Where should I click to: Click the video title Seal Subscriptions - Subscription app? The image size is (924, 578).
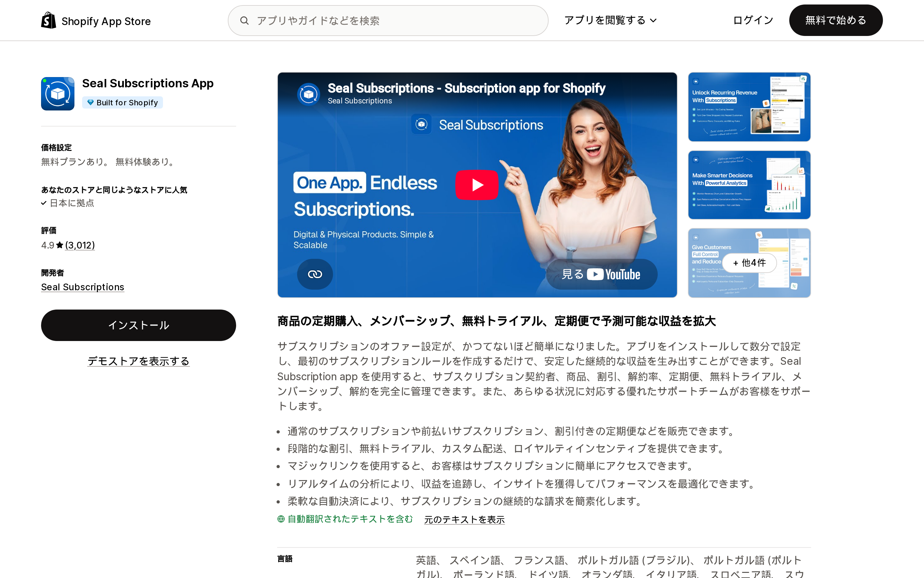click(x=466, y=88)
